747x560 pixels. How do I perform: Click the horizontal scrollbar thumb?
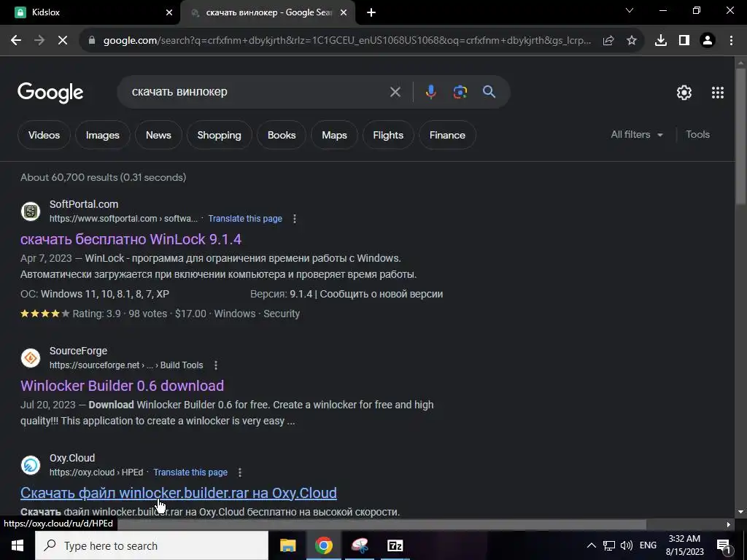point(381,524)
